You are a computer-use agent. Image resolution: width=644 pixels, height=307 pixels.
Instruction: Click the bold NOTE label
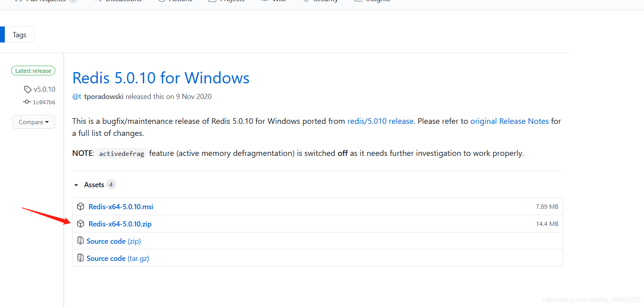(x=83, y=153)
